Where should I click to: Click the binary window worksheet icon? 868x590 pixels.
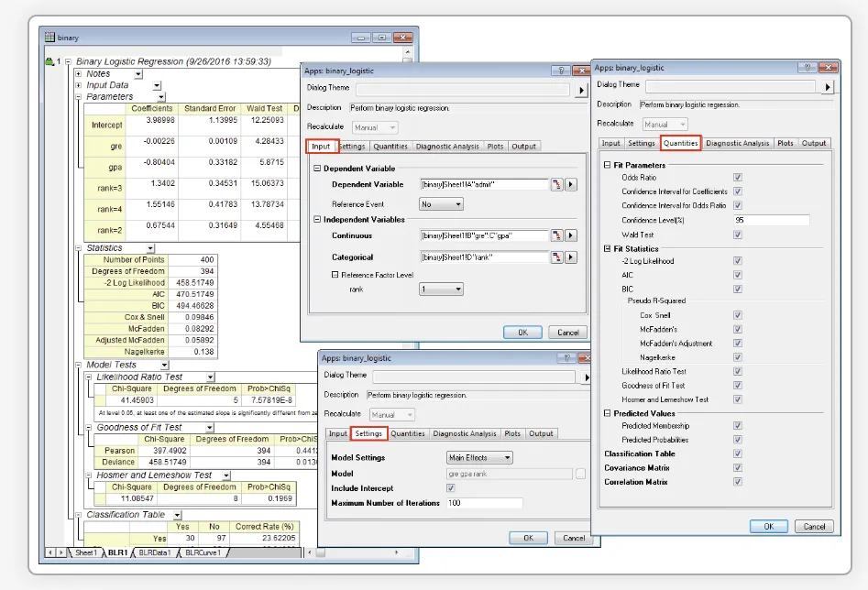[49, 37]
